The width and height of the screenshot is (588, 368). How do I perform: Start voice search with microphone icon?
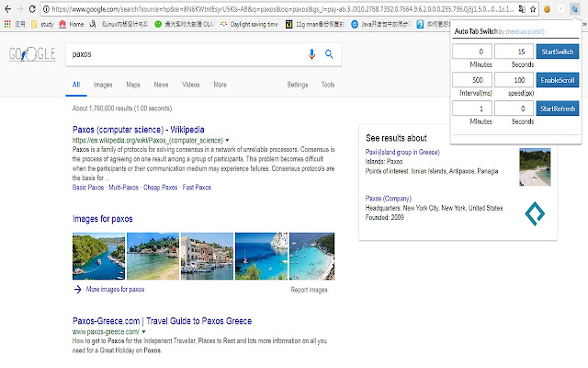(x=311, y=54)
